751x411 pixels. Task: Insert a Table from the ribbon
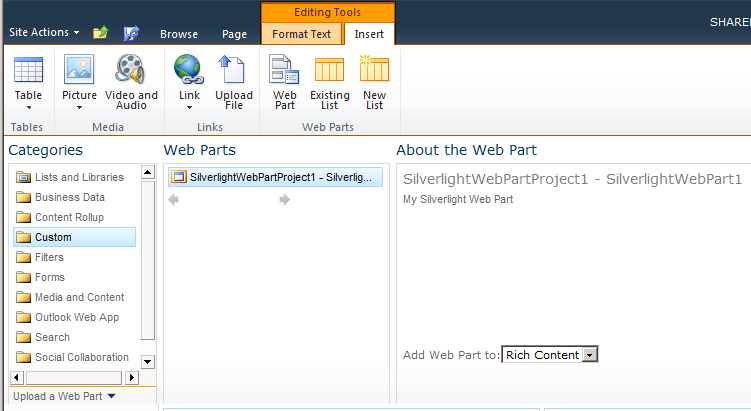(x=28, y=82)
